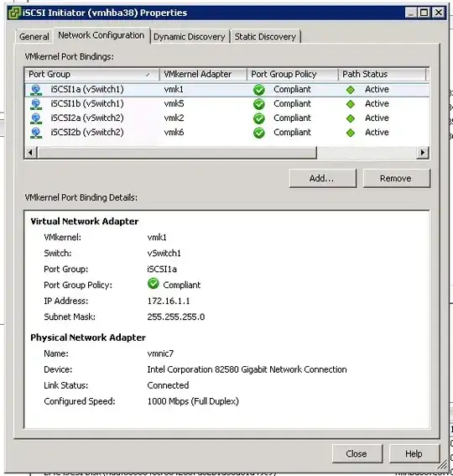This screenshot has height=476, width=453.
Task: Sort by the Port Group Policy column header
Action: click(x=293, y=74)
